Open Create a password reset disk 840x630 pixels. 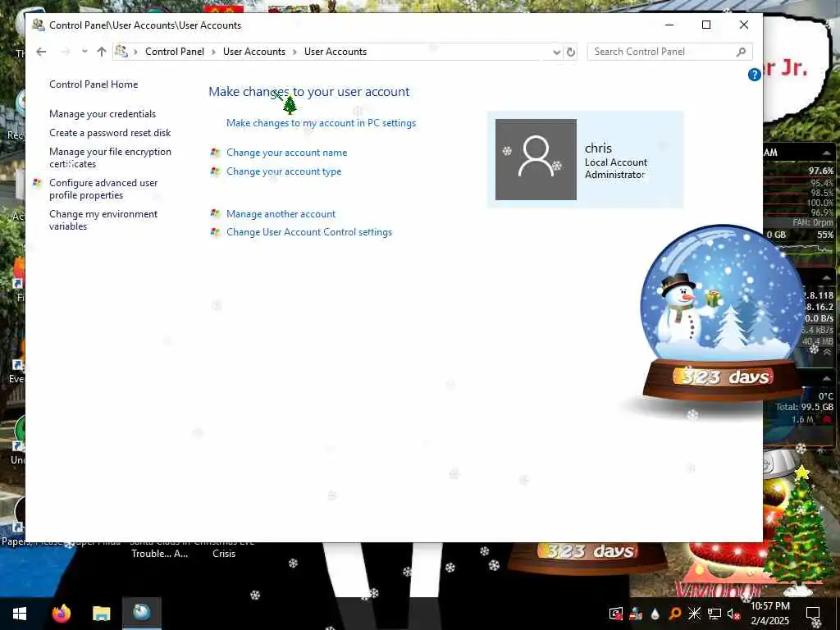110,132
